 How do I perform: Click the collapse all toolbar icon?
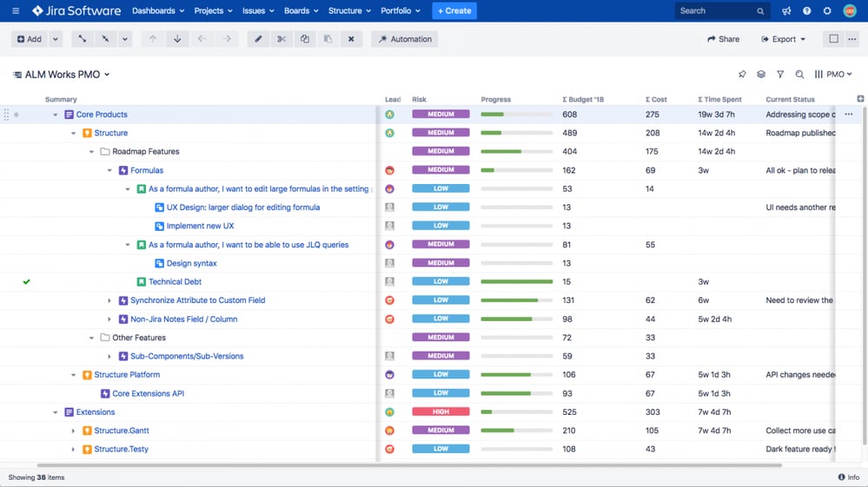[105, 39]
